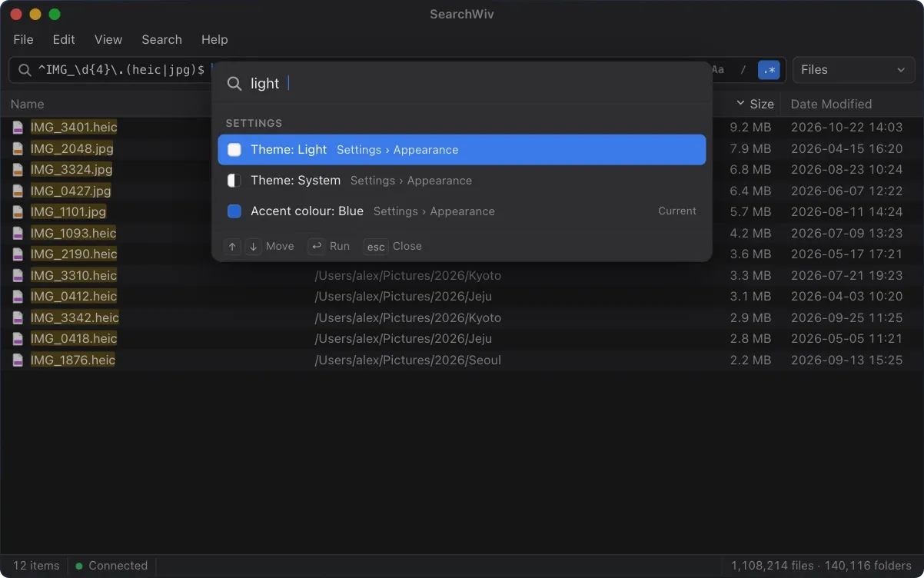Image resolution: width=924 pixels, height=578 pixels.
Task: Open the Help menu
Action: [214, 39]
